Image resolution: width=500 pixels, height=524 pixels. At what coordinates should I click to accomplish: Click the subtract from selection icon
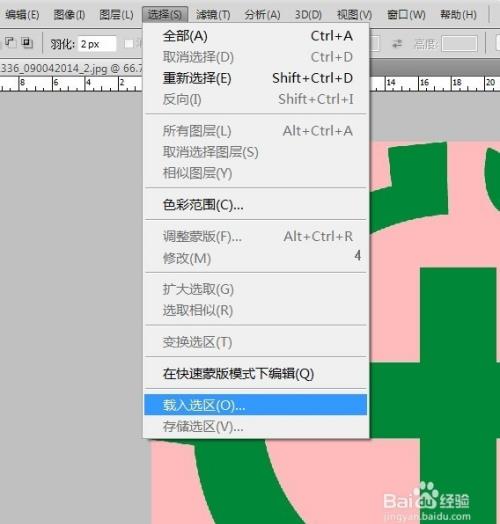10,42
